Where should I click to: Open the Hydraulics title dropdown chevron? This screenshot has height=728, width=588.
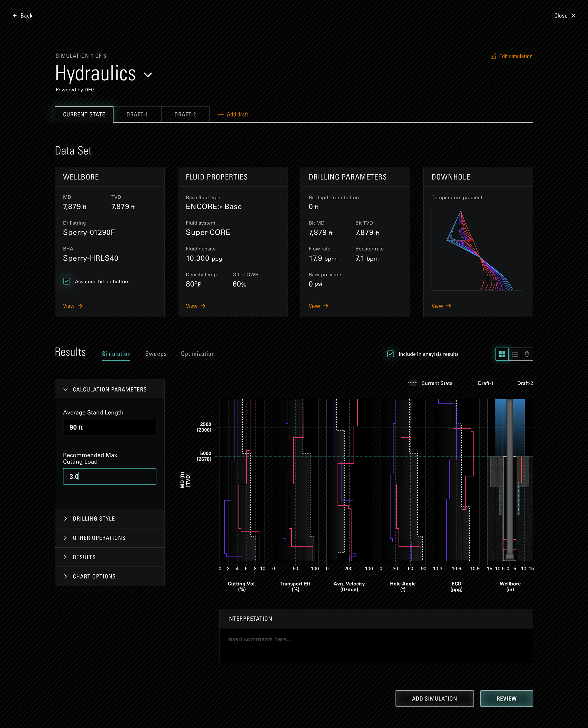tap(148, 75)
